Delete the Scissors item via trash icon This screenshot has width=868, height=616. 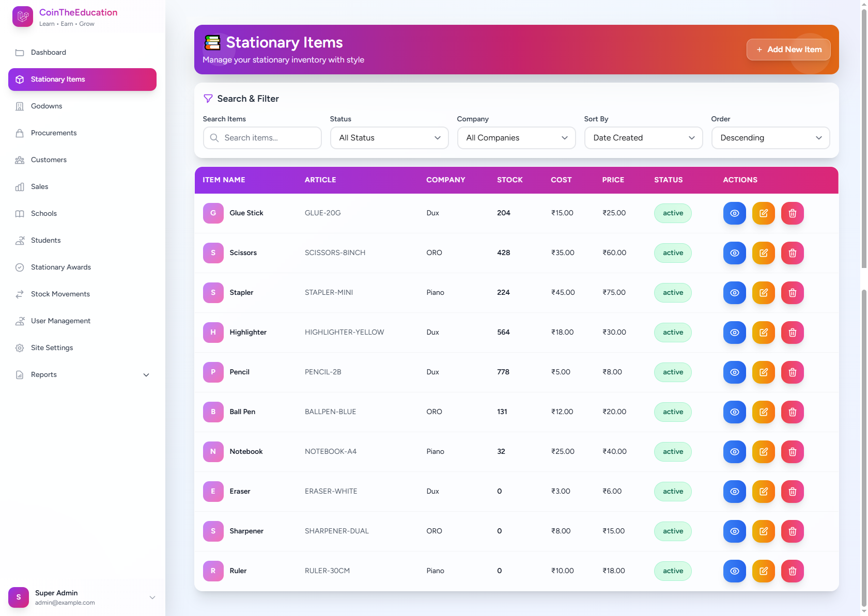pyautogui.click(x=792, y=253)
